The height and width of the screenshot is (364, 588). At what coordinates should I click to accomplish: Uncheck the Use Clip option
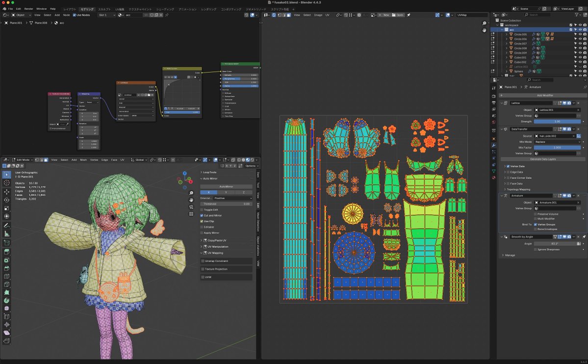coord(202,221)
